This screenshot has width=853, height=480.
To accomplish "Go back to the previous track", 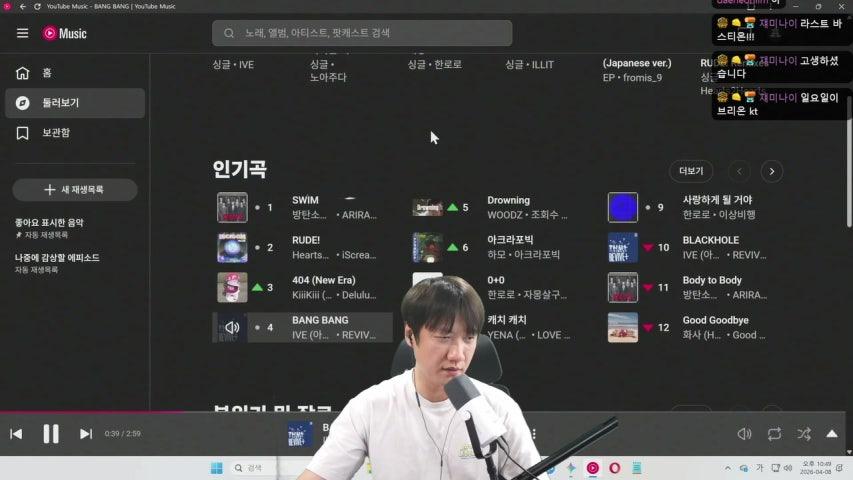I will [x=16, y=434].
